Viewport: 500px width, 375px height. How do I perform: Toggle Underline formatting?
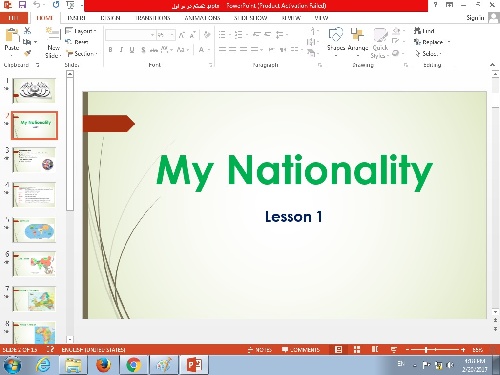[132, 50]
